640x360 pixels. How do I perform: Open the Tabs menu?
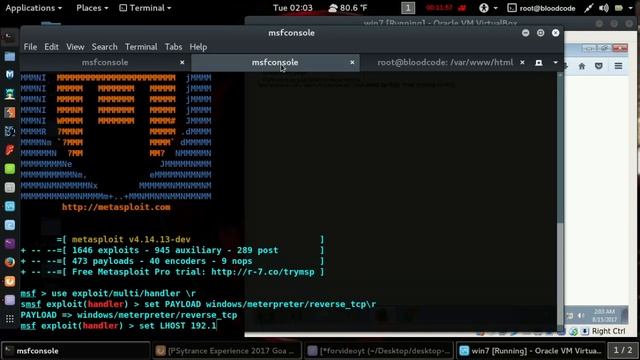pyautogui.click(x=173, y=47)
